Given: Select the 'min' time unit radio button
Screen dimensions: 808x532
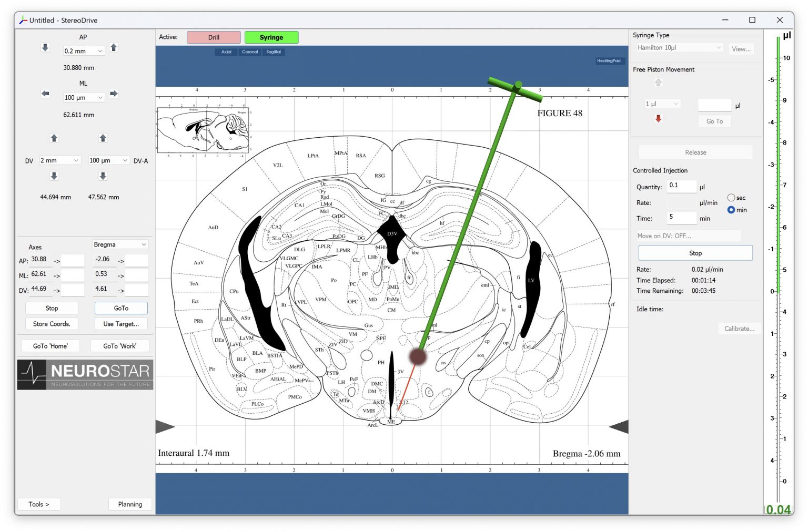Looking at the screenshot, I should 731,210.
